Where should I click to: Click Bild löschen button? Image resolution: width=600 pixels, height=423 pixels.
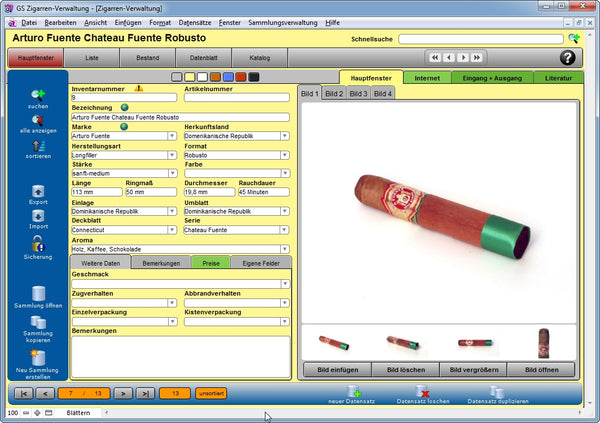406,370
